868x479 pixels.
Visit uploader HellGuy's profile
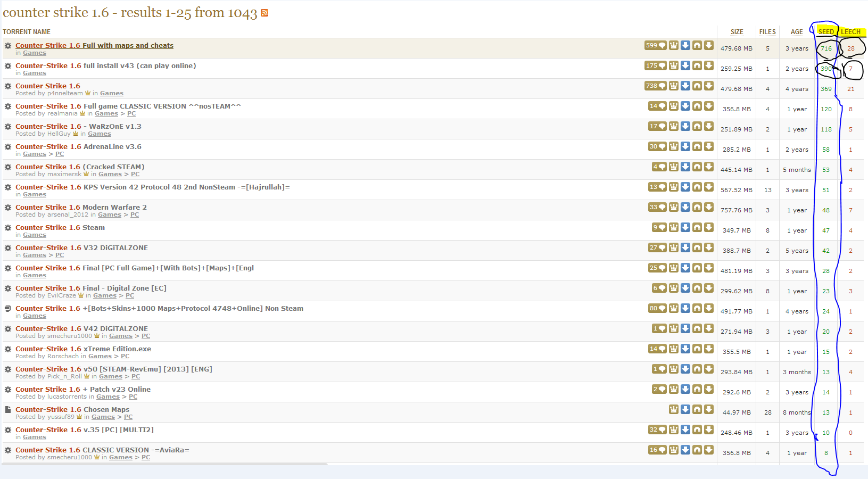(x=59, y=134)
